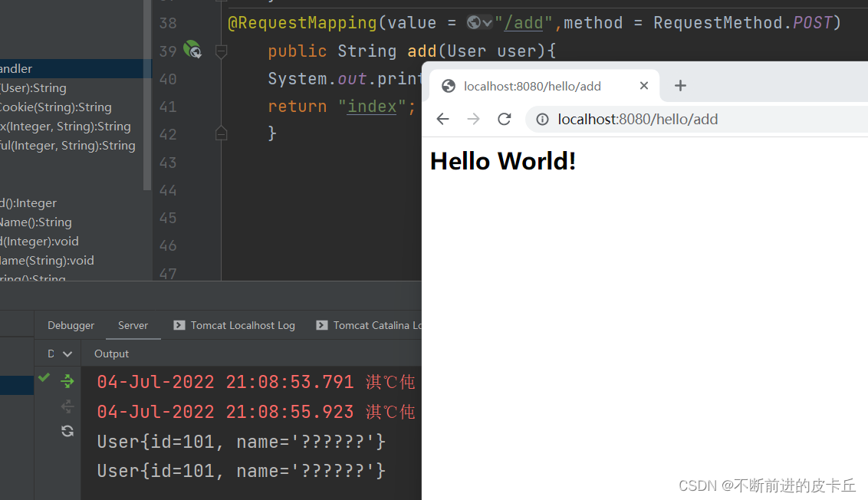
Task: Click the 21:08:53.791 log line
Action: pyautogui.click(x=256, y=381)
